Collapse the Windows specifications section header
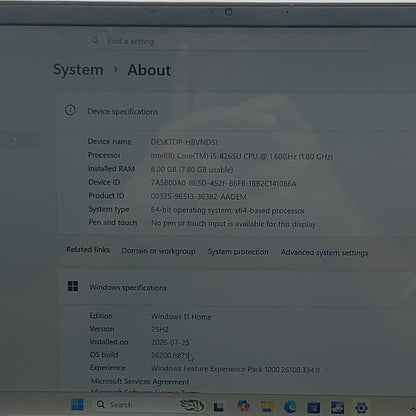The height and width of the screenshot is (416, 416). (x=237, y=287)
